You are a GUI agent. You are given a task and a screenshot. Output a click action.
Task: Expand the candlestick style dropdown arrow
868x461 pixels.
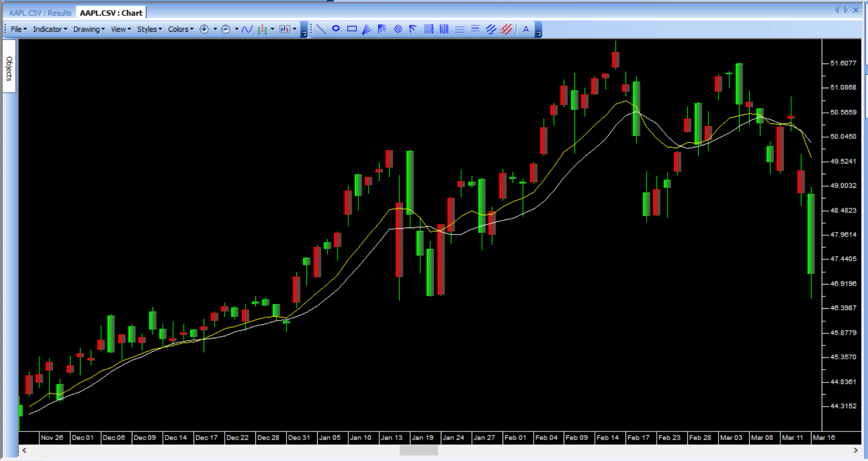[x=295, y=29]
